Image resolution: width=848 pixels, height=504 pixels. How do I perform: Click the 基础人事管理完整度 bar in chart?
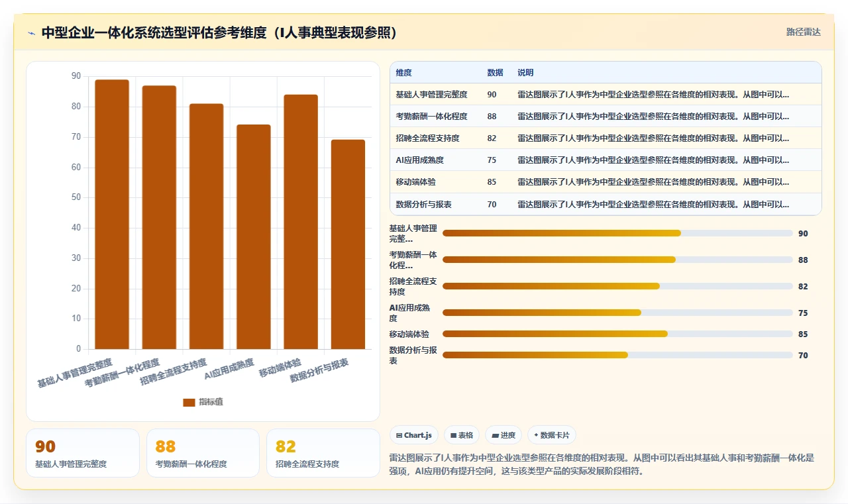(x=112, y=214)
